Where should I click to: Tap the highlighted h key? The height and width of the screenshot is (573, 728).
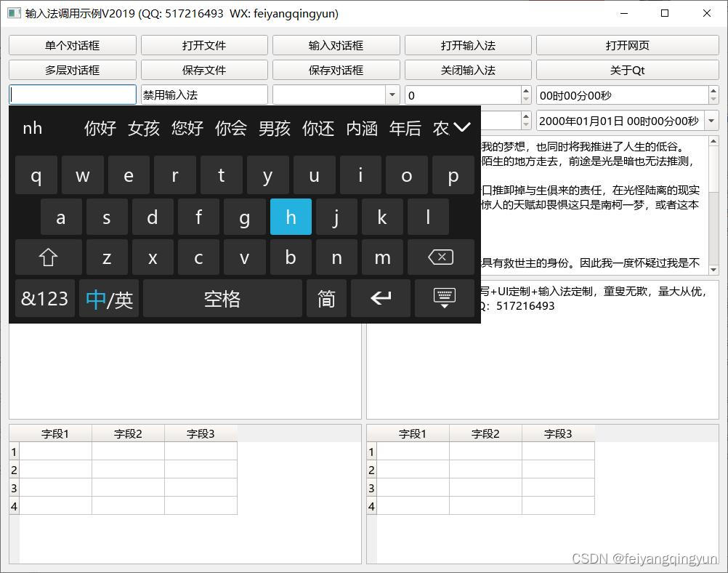tap(291, 217)
